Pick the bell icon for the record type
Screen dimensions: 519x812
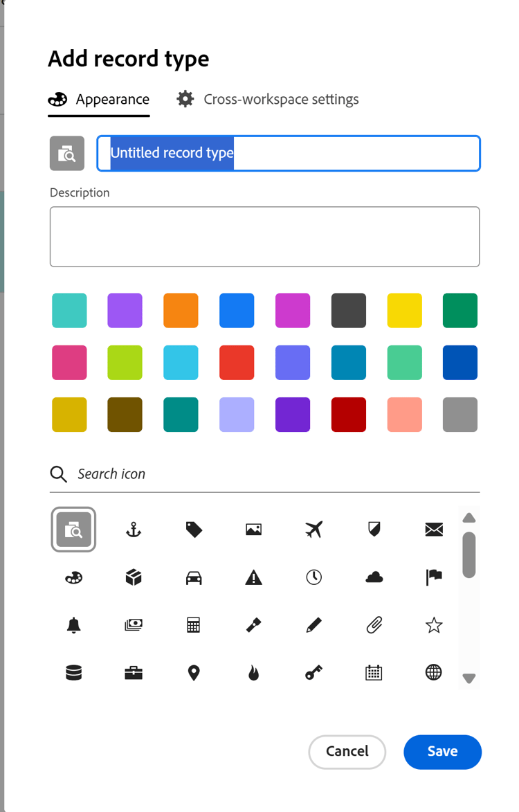73,624
